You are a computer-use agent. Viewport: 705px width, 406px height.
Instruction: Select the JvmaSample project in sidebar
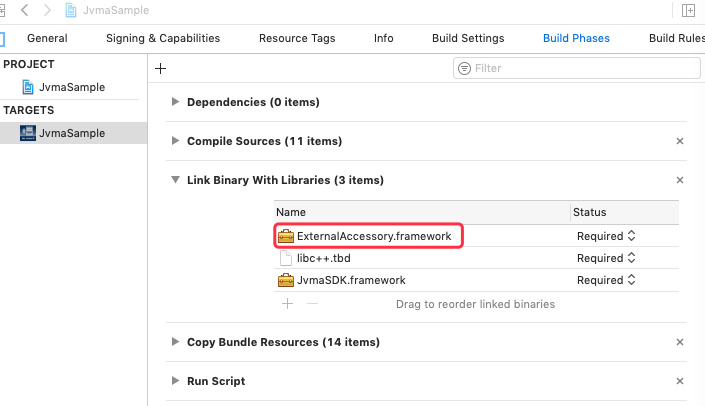point(70,87)
